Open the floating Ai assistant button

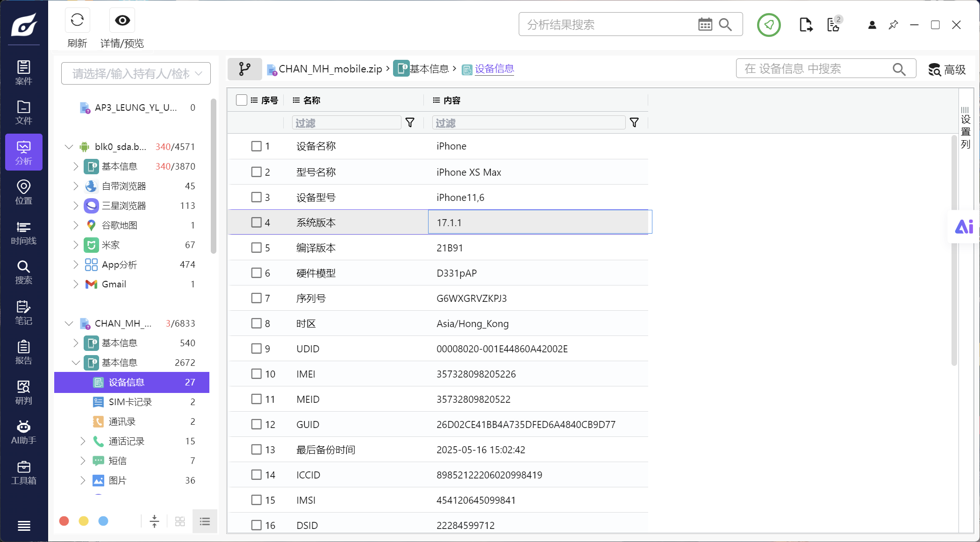(964, 227)
